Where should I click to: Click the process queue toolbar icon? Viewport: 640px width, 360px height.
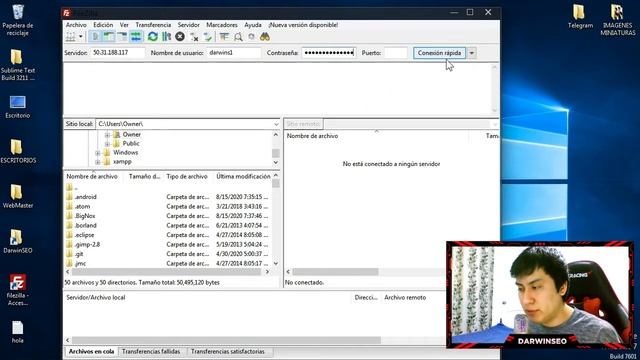(166, 37)
